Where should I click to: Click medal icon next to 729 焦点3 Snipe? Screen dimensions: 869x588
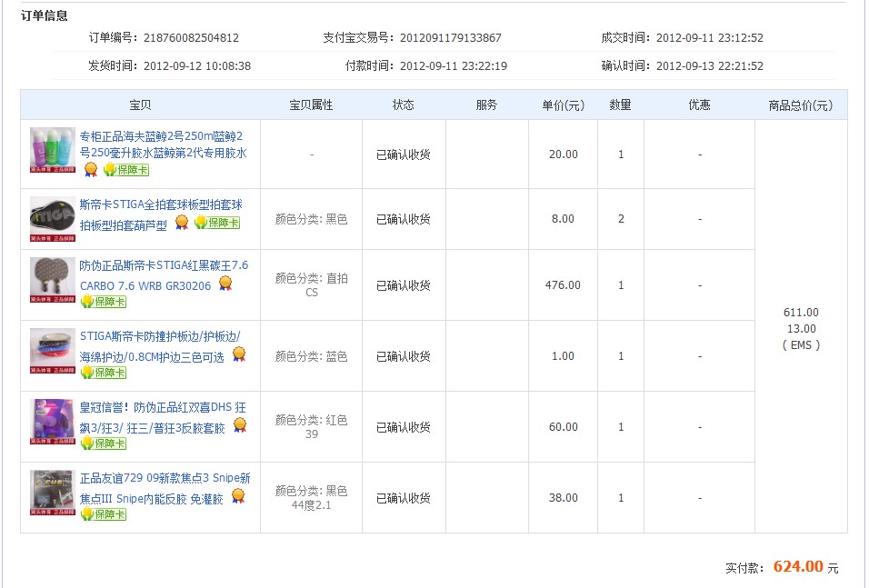pos(238,496)
